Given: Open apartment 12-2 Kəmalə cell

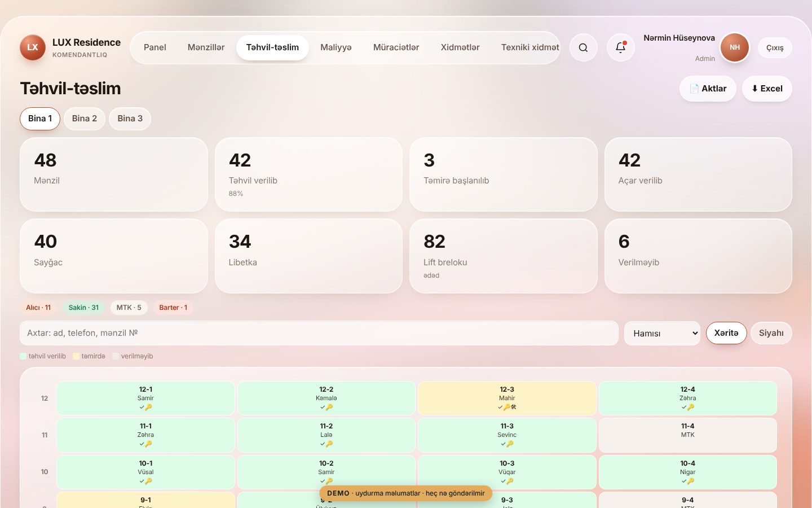Looking at the screenshot, I should click(326, 398).
